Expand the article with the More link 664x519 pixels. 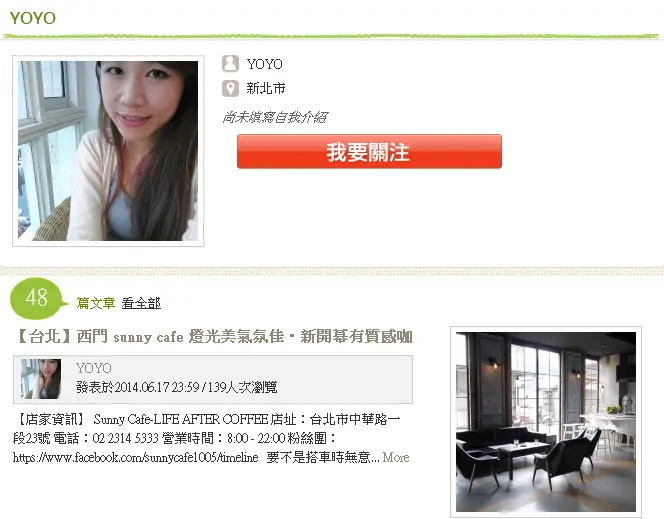pos(396,458)
